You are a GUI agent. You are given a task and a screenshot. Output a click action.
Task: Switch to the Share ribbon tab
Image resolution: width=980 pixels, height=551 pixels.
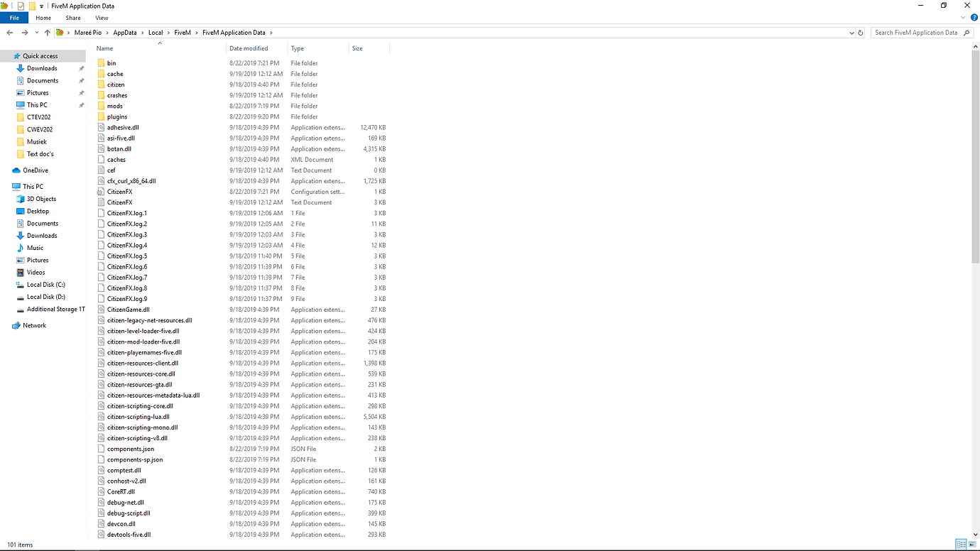[x=73, y=18]
